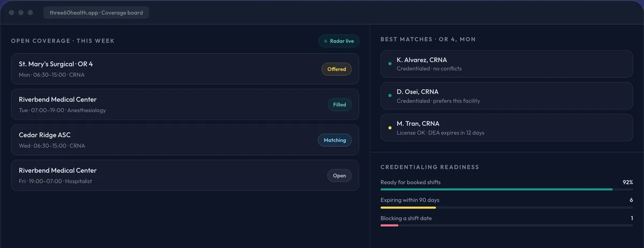Click the blocking count value 1

pos(632,218)
